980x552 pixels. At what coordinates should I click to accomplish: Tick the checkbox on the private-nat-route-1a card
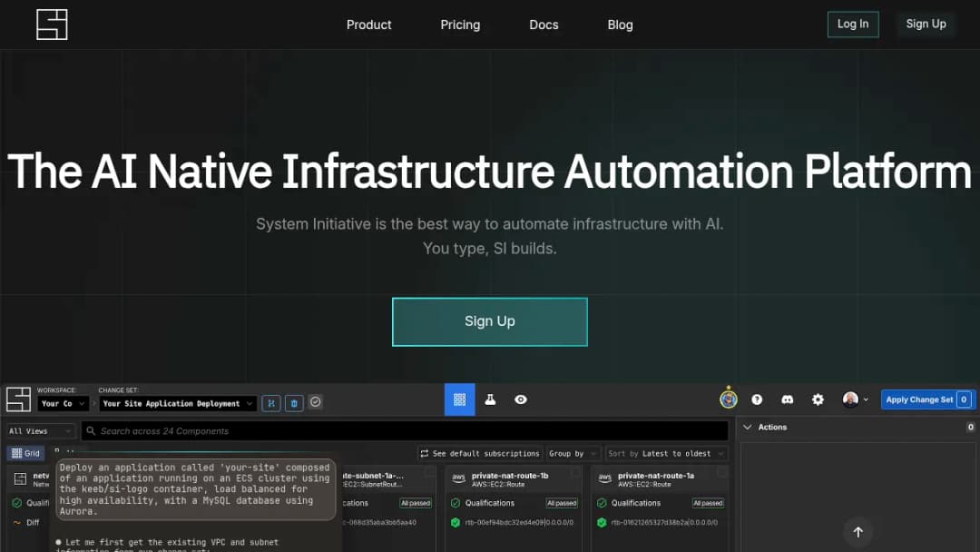[721, 474]
